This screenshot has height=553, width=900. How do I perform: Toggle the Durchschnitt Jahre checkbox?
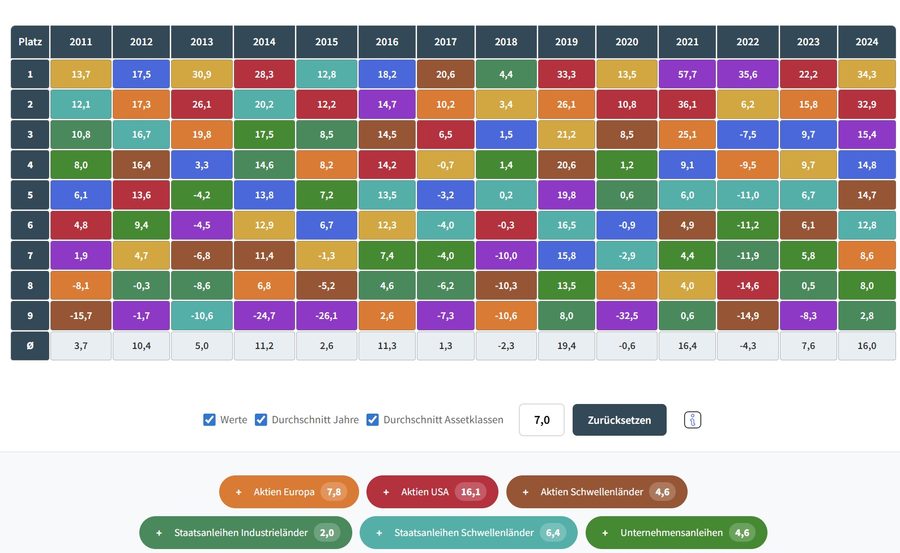pos(261,420)
